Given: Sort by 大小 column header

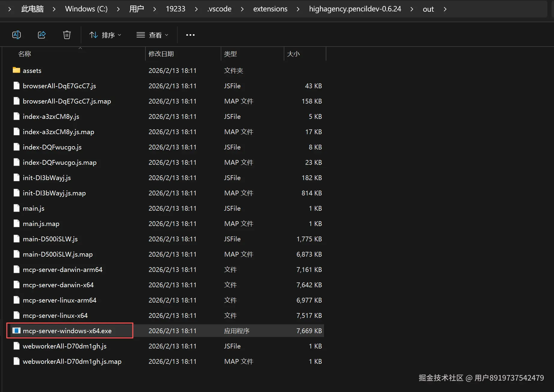Looking at the screenshot, I should click(293, 54).
